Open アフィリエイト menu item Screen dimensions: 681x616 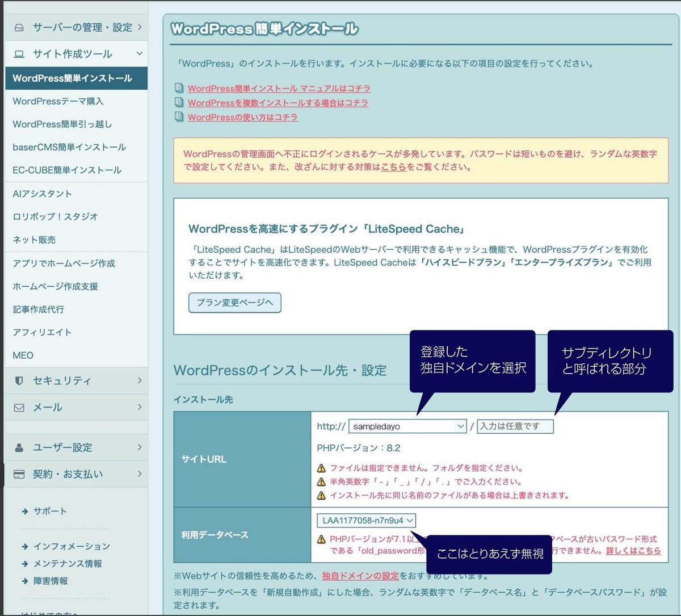[x=42, y=332]
